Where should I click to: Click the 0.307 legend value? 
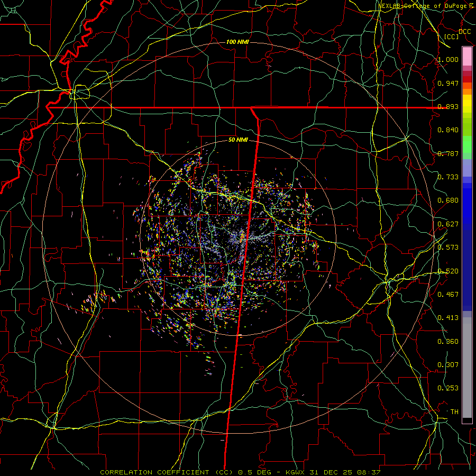448,365
